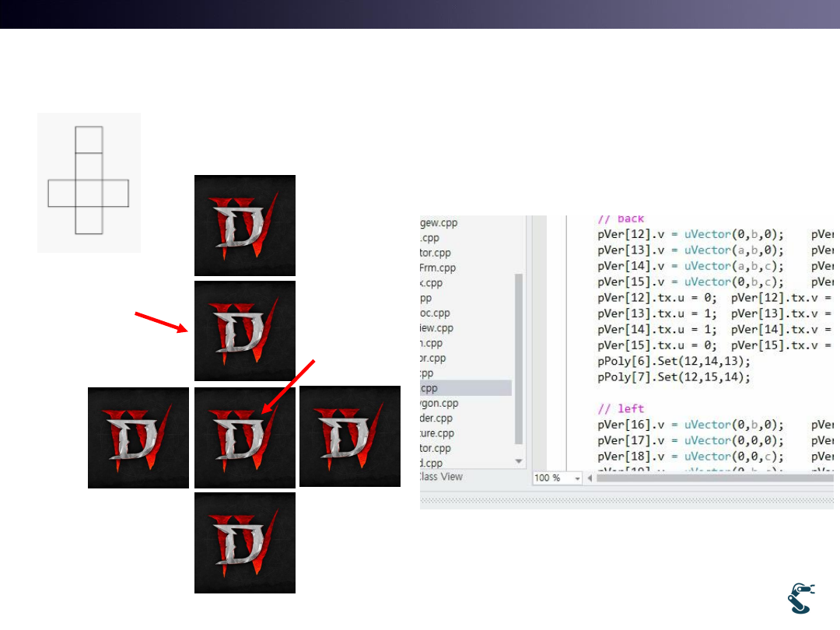Select the Frm.cpp file entry
The image size is (840, 630).
click(438, 268)
